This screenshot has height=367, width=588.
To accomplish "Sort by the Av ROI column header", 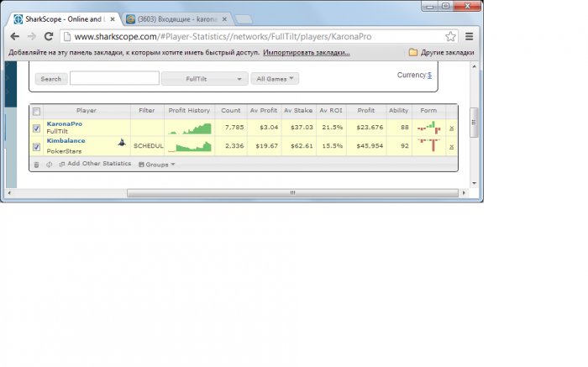I will pos(331,111).
